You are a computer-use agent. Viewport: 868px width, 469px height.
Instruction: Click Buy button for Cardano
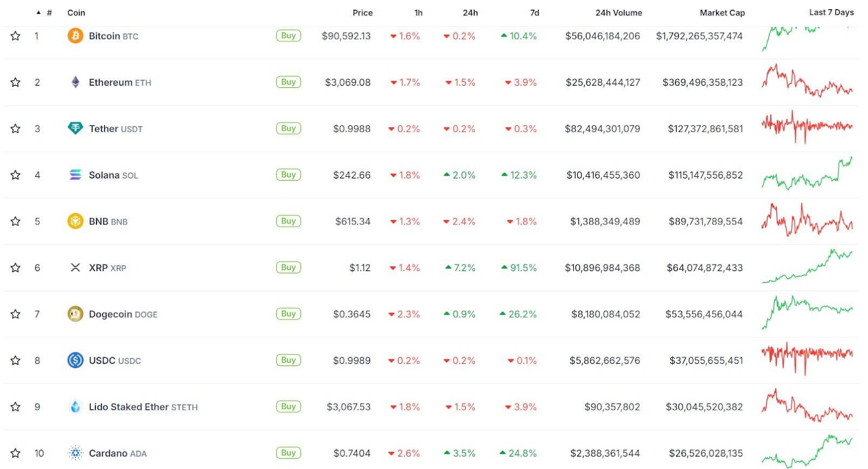coord(289,453)
